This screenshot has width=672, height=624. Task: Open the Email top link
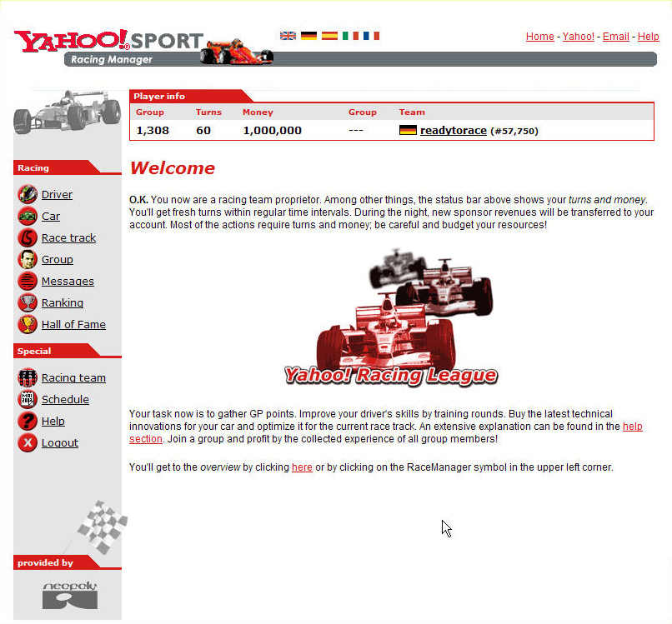pos(616,37)
